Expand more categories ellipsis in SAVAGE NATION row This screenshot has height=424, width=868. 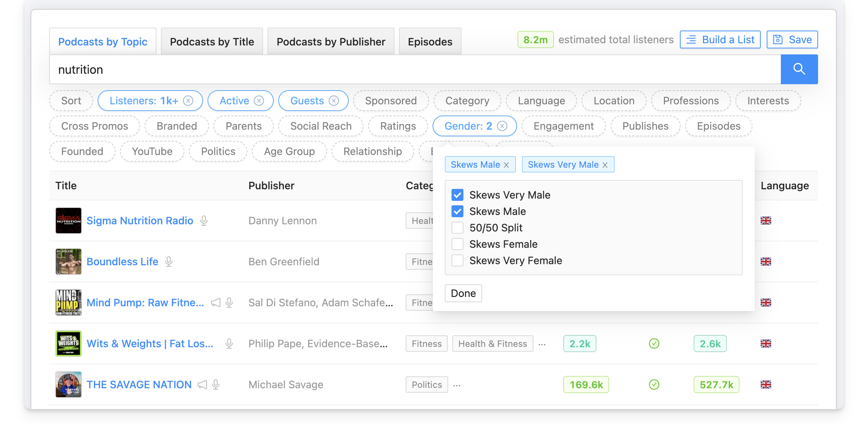tap(457, 386)
